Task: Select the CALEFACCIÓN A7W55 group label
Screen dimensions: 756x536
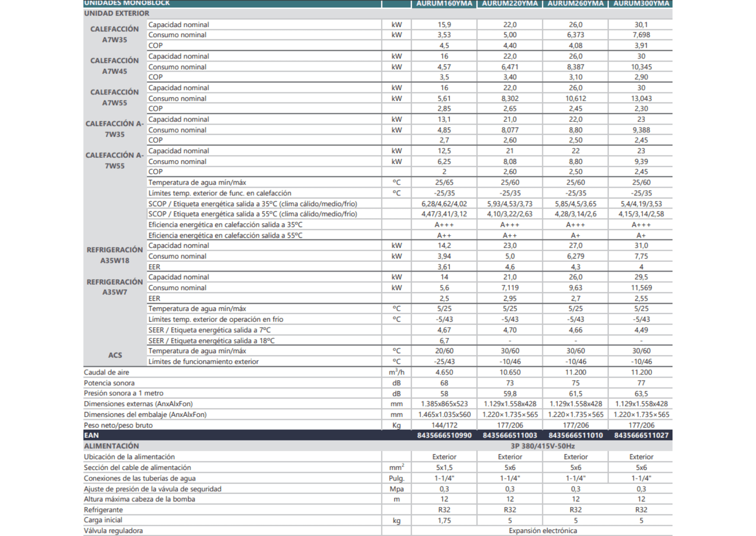Action: click(115, 98)
